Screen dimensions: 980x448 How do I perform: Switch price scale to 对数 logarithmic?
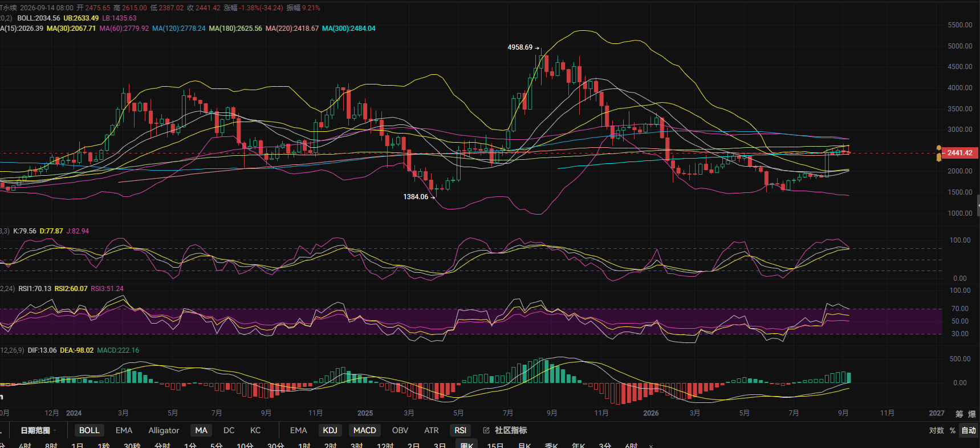click(937, 430)
